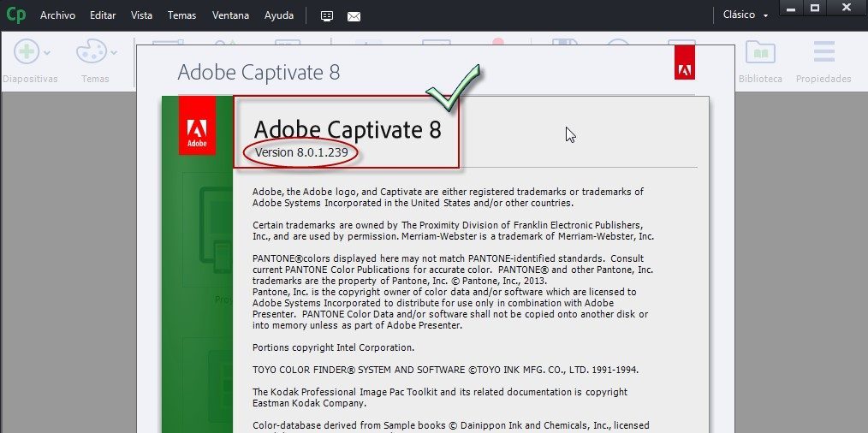The width and height of the screenshot is (868, 433).
Task: Click the red Adobe logo on green sidebar
Action: point(197,125)
